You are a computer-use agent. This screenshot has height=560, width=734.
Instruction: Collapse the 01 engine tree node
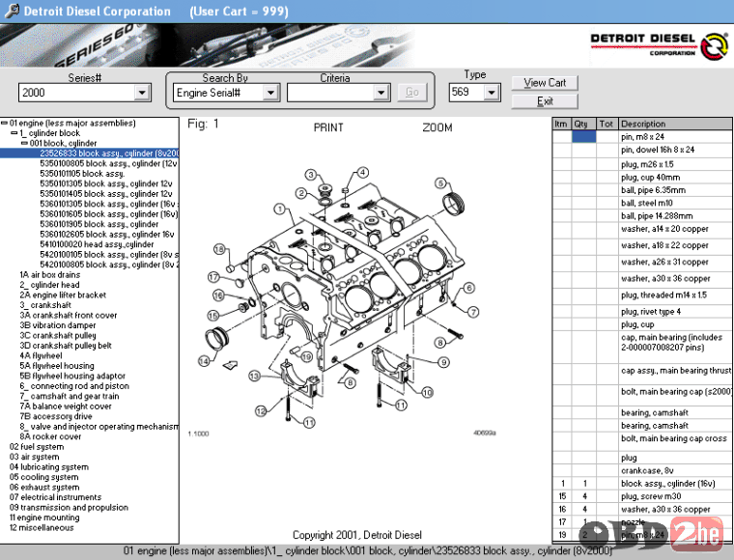point(4,123)
